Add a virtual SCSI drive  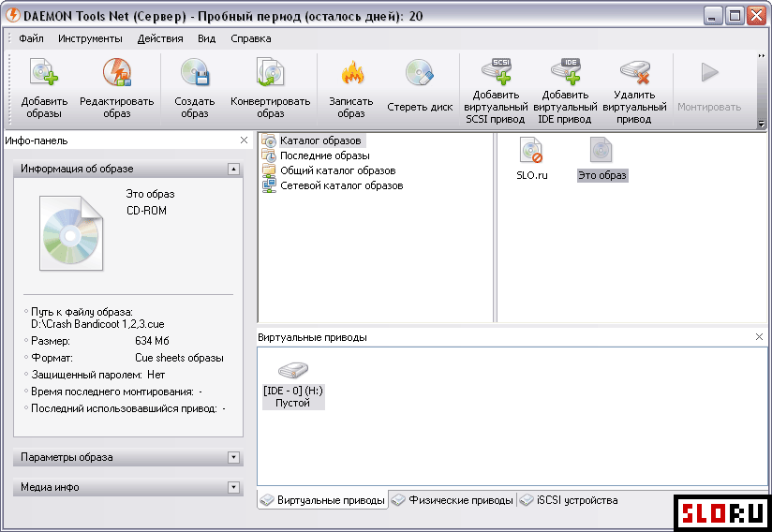click(496, 71)
